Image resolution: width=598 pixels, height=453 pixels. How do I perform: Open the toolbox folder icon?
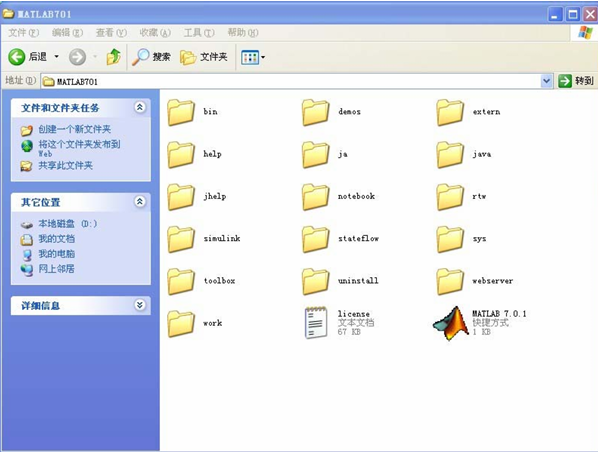click(181, 281)
